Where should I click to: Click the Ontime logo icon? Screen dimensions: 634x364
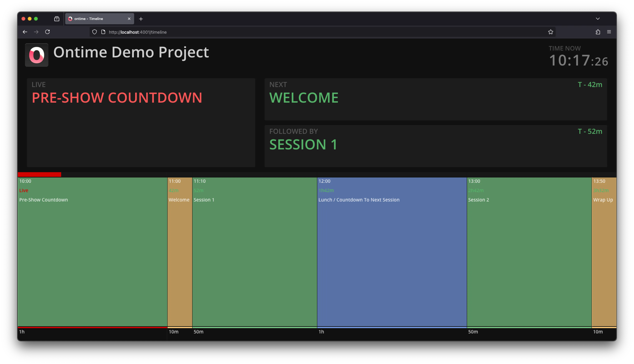pos(37,55)
